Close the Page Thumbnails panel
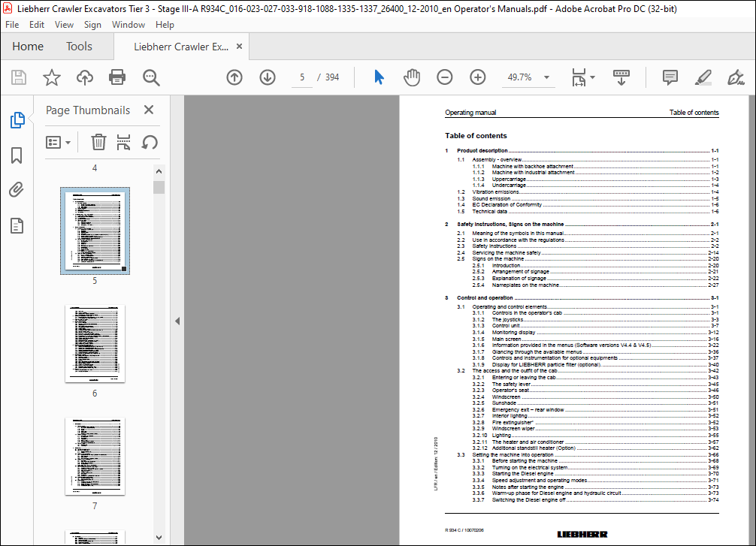The width and height of the screenshot is (756, 546). pyautogui.click(x=149, y=110)
